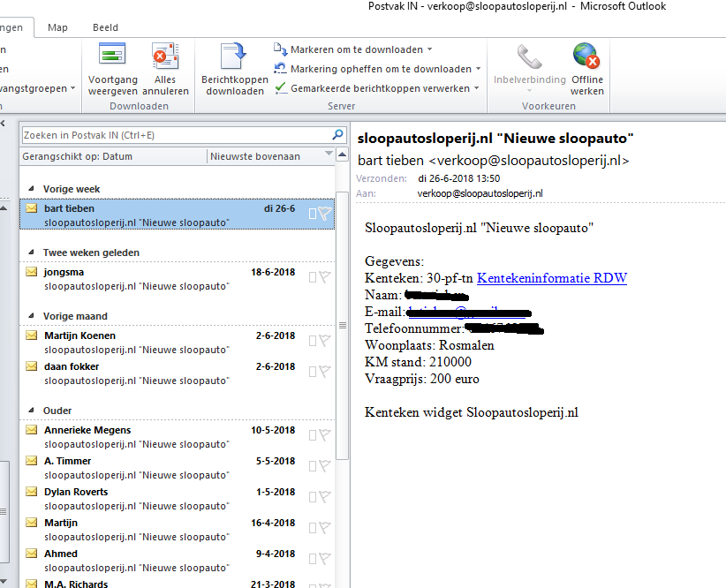Toggle category box for Martijn Koenen message
Image resolution: width=726 pixels, height=588 pixels.
[313, 341]
